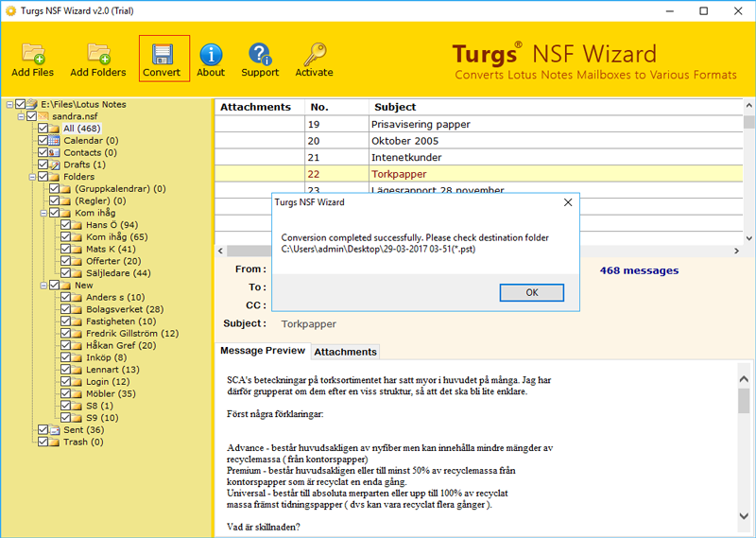Click the Add Files toolbar icon

click(33, 54)
